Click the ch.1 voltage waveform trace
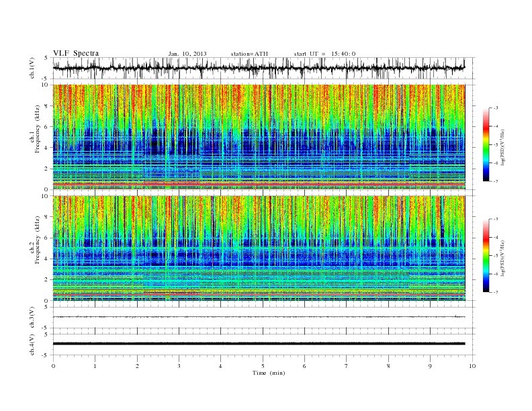Viewport: 532px width, 411px height. (x=259, y=68)
